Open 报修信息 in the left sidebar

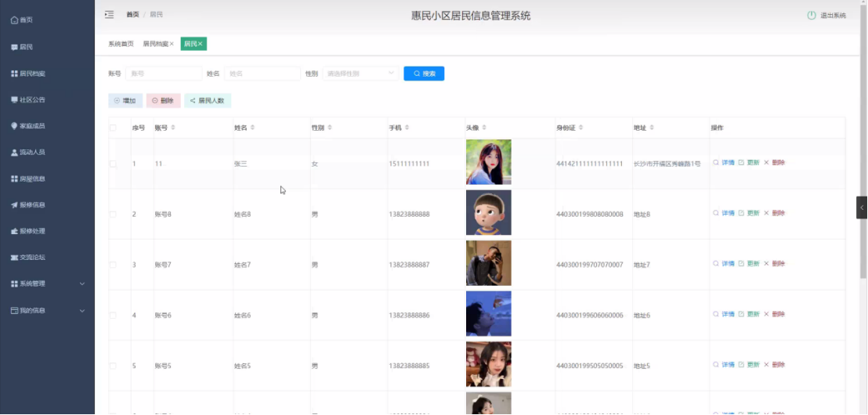[x=28, y=204]
